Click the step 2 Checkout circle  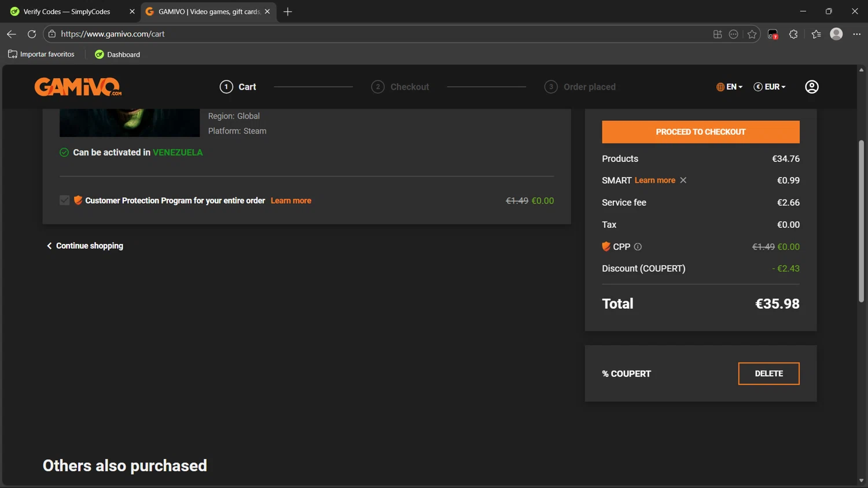coord(378,87)
